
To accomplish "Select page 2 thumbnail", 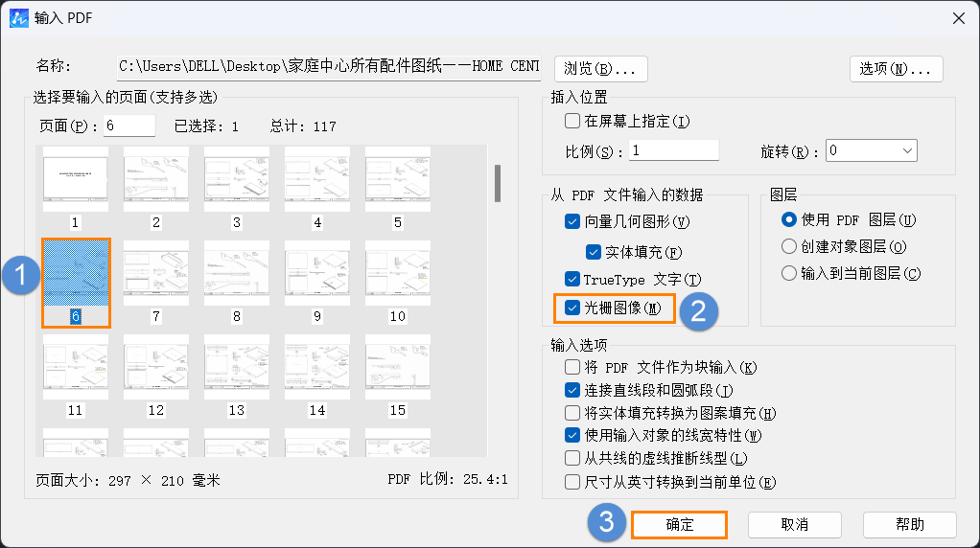I will point(156,179).
